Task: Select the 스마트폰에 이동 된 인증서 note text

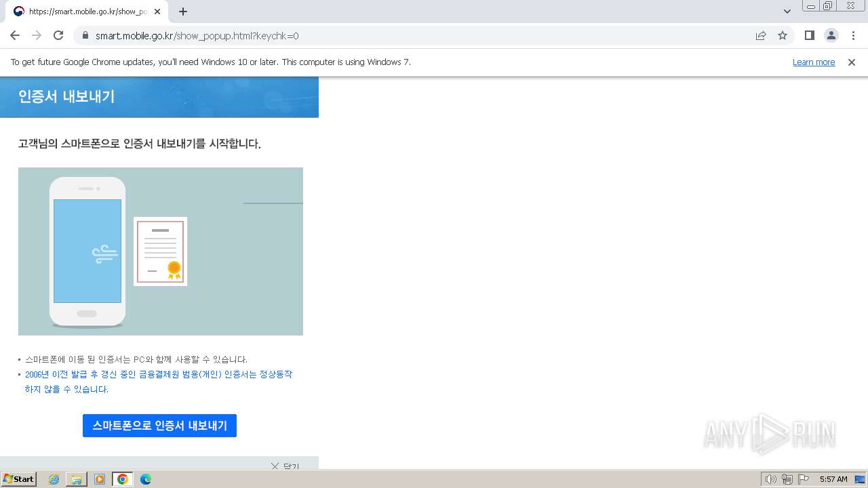Action: point(136,359)
